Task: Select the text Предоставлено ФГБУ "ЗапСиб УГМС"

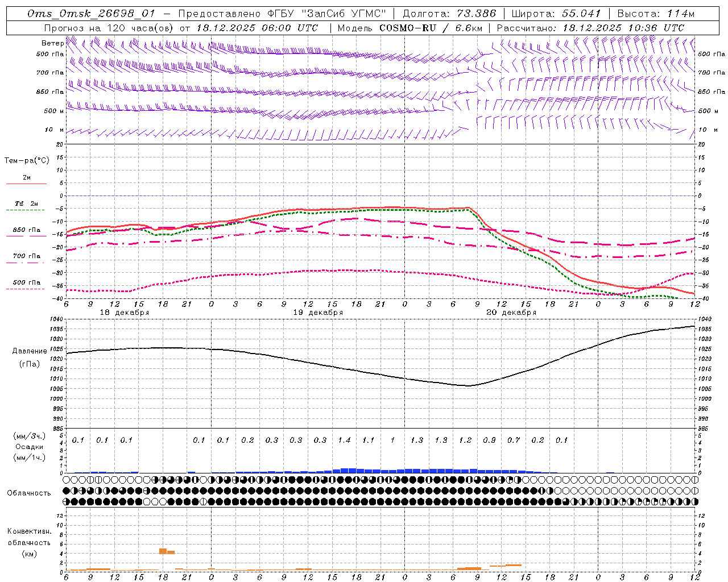Action: pyautogui.click(x=282, y=14)
